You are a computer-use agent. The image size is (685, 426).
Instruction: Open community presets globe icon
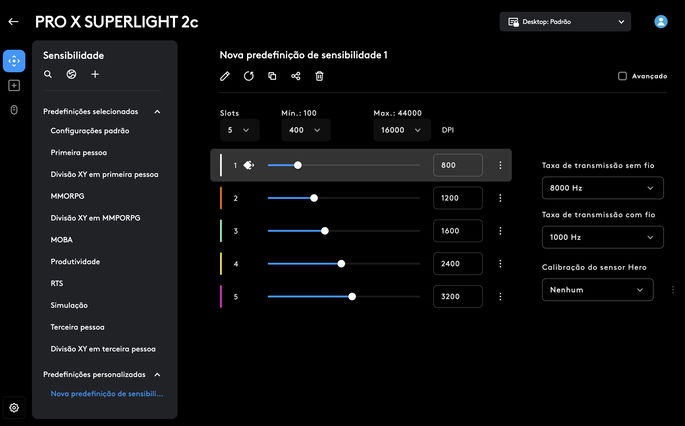click(x=71, y=74)
